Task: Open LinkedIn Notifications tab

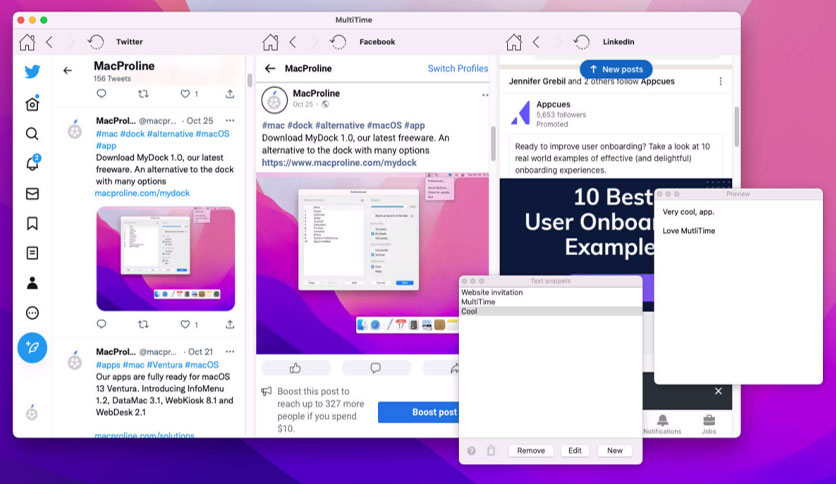Action: (x=662, y=424)
